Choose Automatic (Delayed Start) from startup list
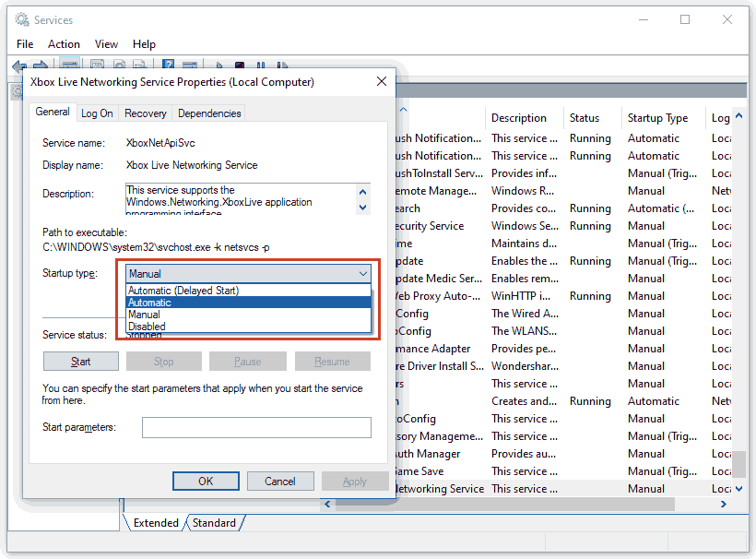The image size is (756, 559). tap(248, 291)
